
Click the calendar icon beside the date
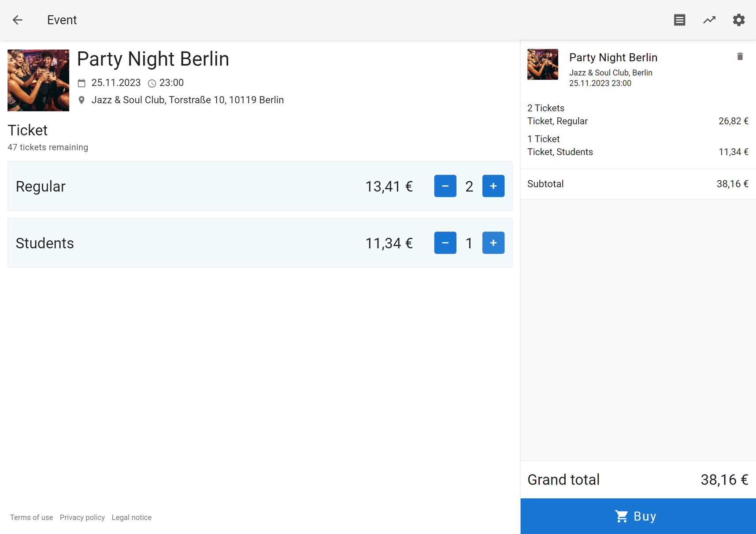pos(82,83)
